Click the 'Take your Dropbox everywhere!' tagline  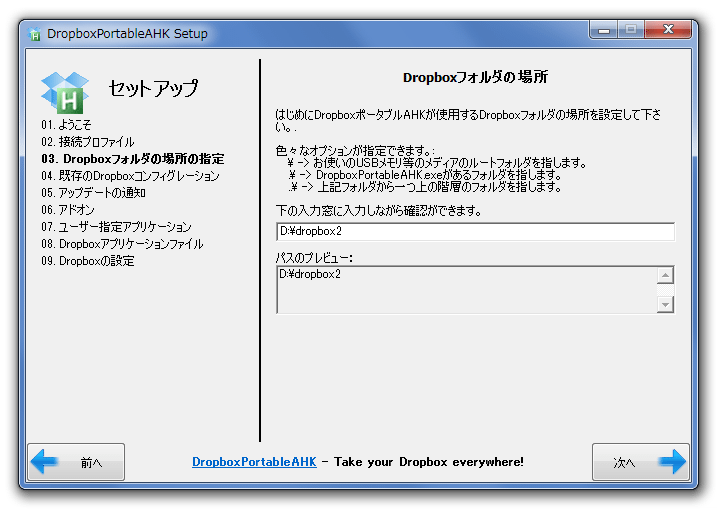[x=429, y=462]
